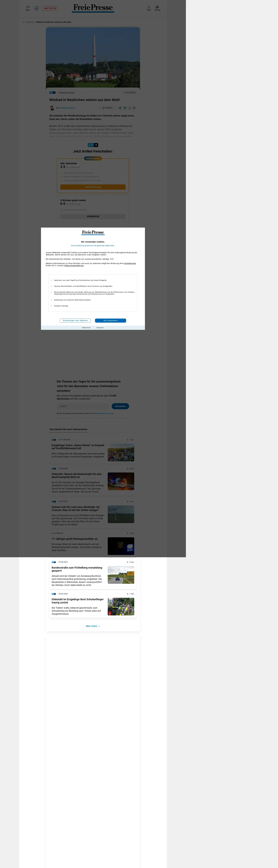Image resolution: width=278 pixels, height=868 pixels.
Task: Open Impressum in cookie footer
Action: pos(100,328)
